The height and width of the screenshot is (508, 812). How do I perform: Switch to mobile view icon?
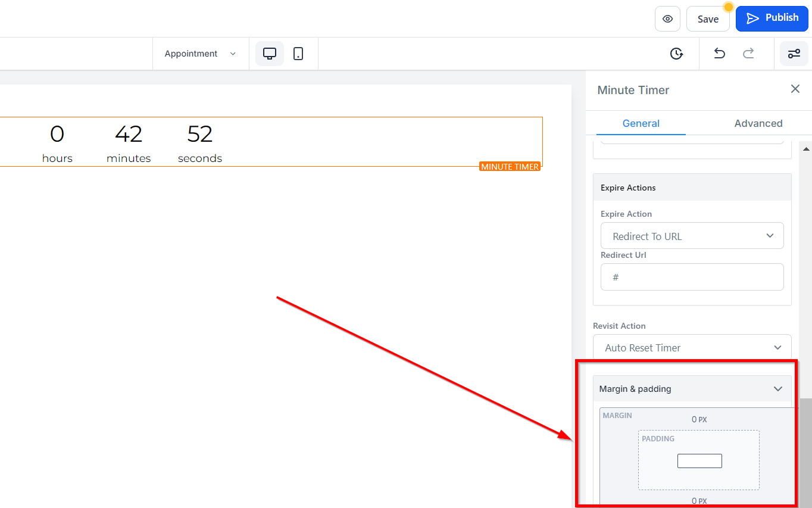coord(298,54)
